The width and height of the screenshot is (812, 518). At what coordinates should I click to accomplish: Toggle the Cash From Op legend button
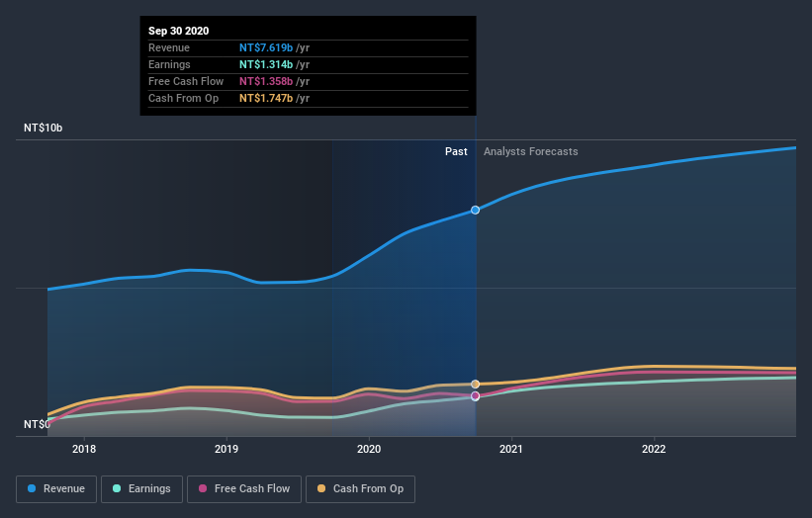360,489
